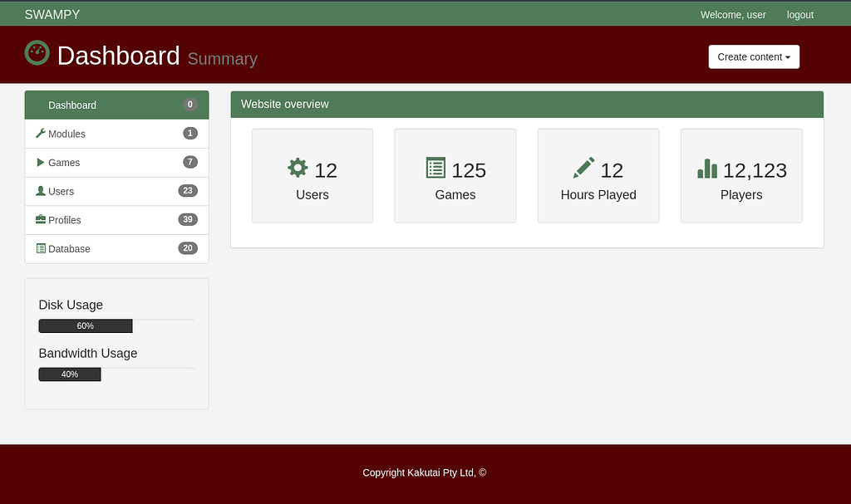Open the Create content dropdown
851x504 pixels.
(753, 56)
